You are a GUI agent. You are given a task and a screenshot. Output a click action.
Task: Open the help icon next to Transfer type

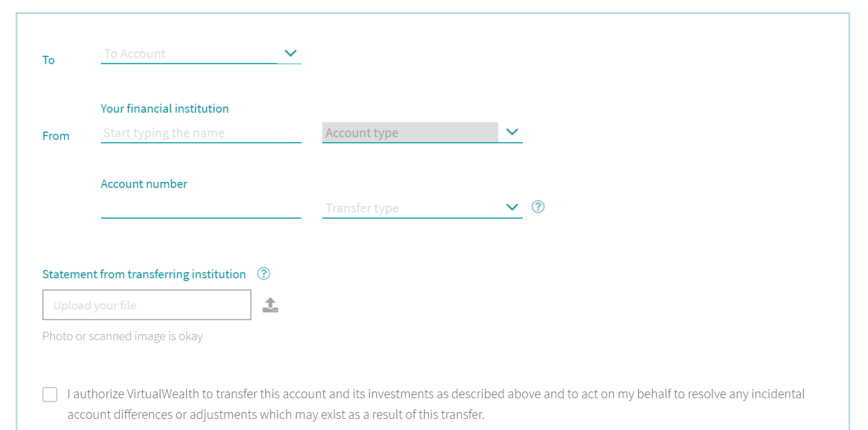538,207
